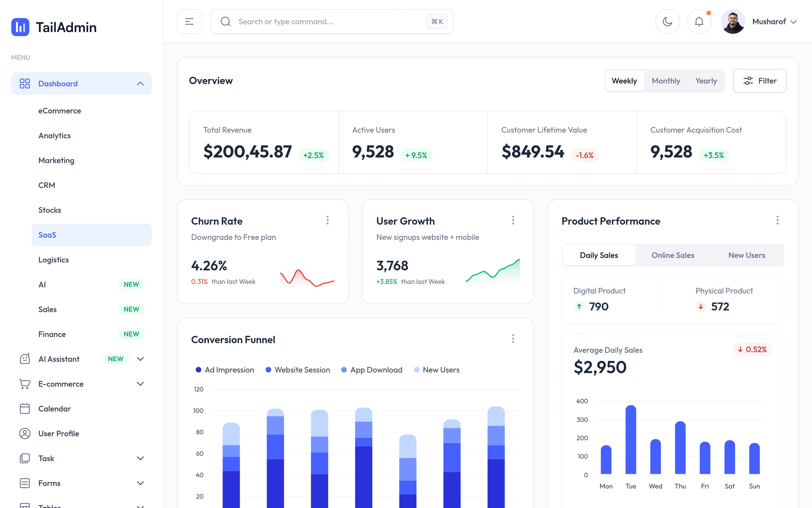Screen dimensions: 812x508
Task: Click the TailAdmin logo icon
Action: [x=20, y=27]
